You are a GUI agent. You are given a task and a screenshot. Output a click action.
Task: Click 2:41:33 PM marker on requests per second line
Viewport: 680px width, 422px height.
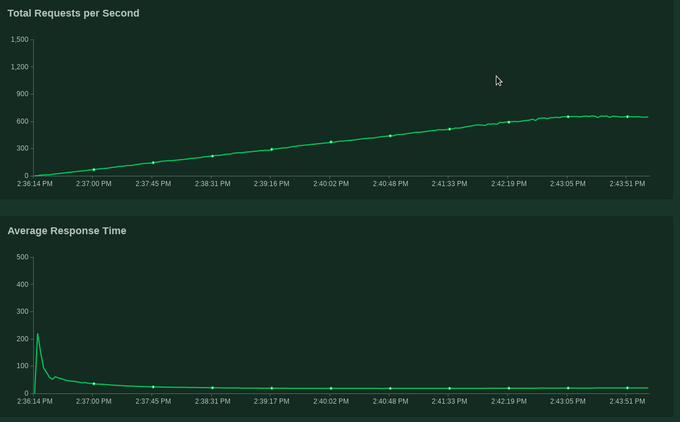tap(450, 129)
